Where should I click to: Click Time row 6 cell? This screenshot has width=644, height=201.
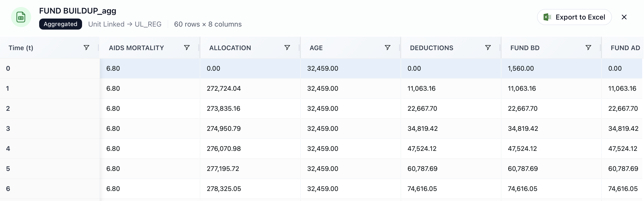(x=50, y=189)
